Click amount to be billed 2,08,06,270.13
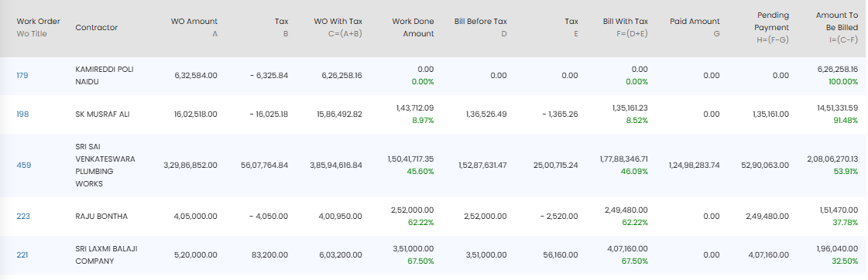Viewport: 868px width, 280px height. [x=832, y=159]
